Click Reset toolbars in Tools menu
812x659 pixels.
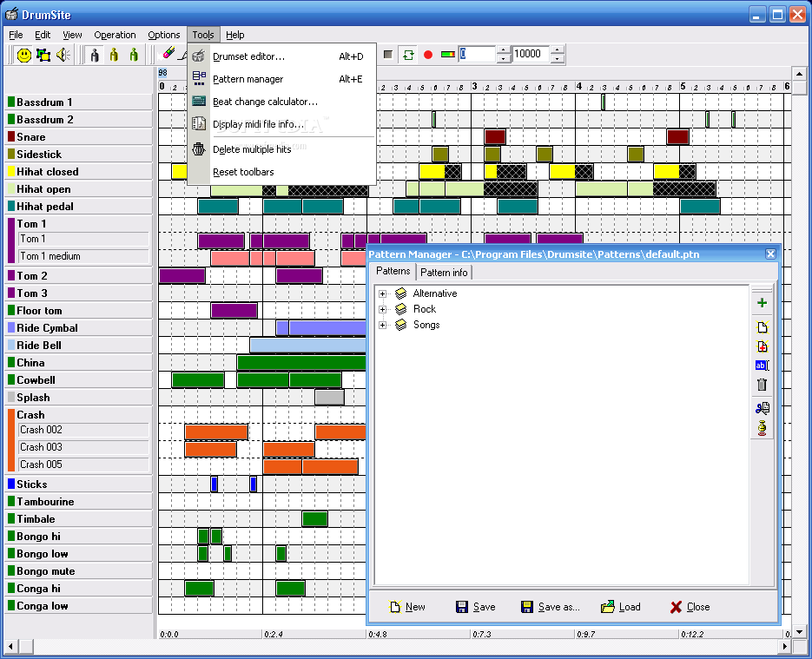point(281,172)
